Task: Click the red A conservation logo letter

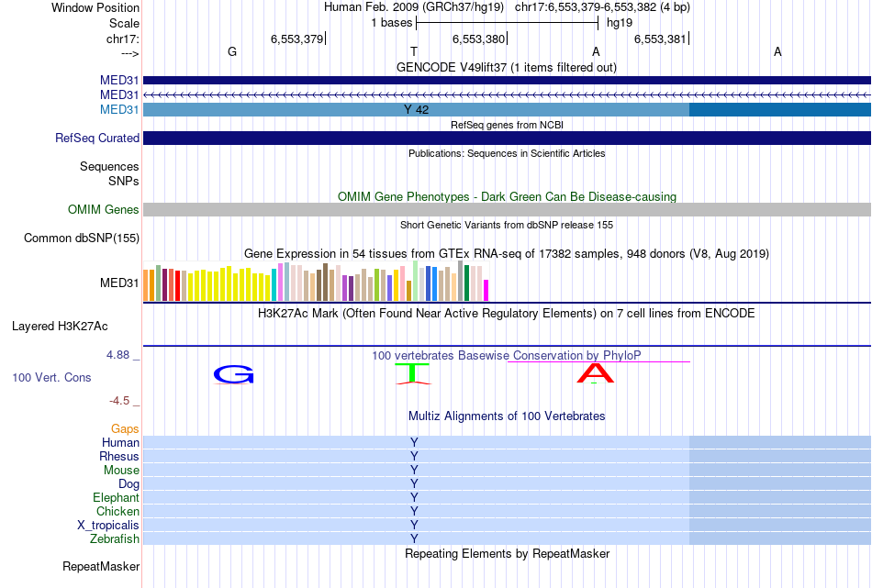Action: coord(595,373)
